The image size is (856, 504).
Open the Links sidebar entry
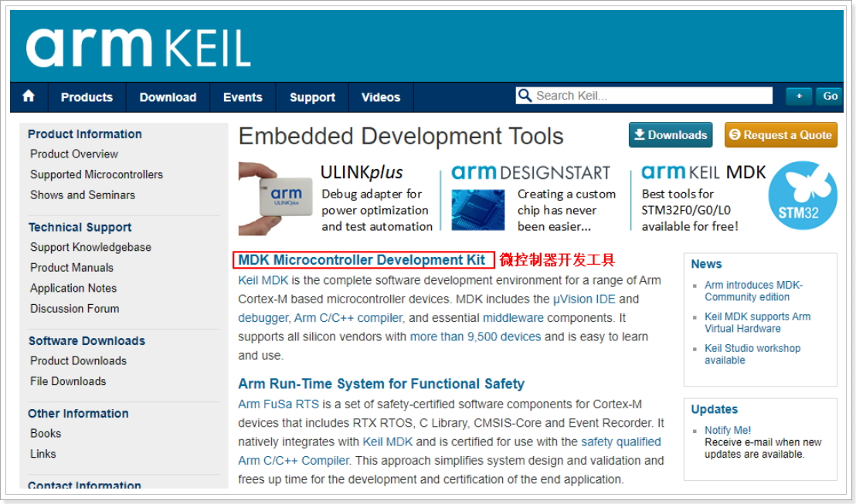pos(42,454)
